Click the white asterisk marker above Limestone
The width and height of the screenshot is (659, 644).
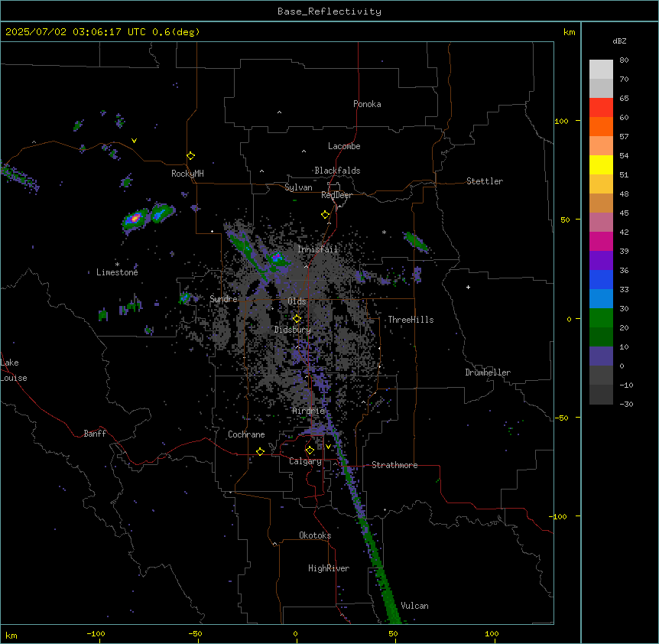click(117, 264)
